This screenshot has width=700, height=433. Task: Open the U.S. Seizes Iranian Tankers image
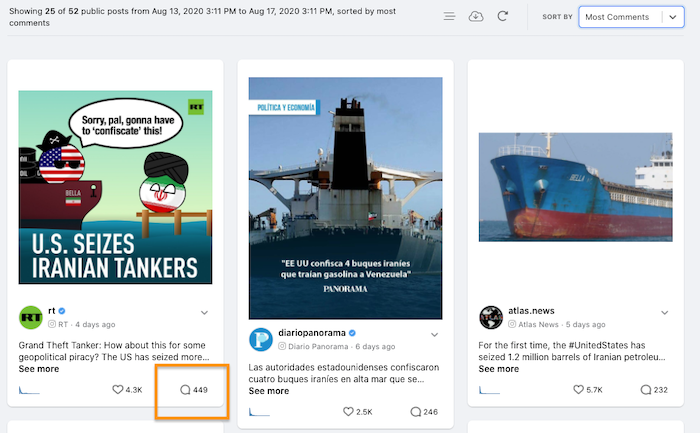(115, 187)
